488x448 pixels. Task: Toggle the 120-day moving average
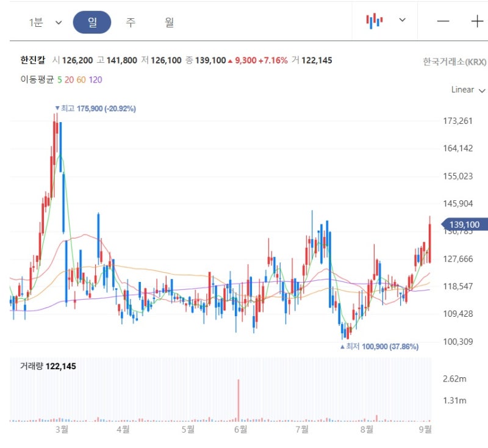(95, 80)
